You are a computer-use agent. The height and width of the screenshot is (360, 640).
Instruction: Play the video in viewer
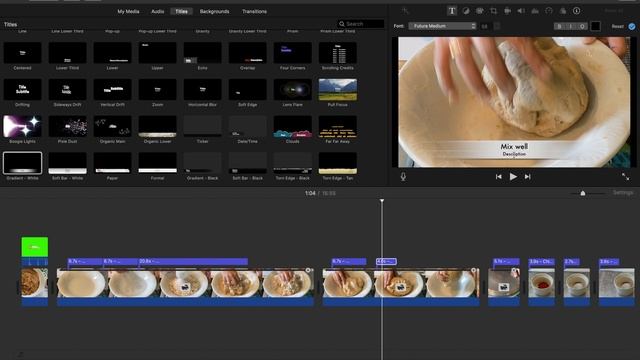pyautogui.click(x=513, y=177)
